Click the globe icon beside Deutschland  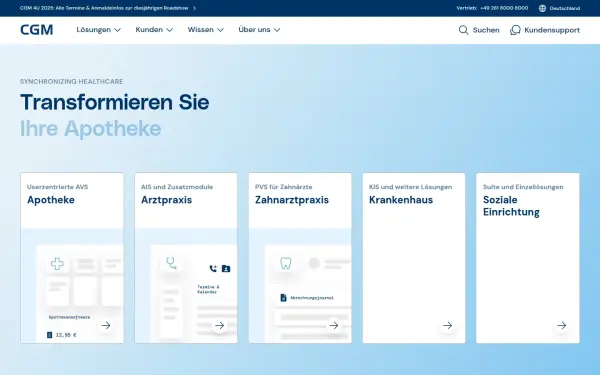pyautogui.click(x=542, y=8)
